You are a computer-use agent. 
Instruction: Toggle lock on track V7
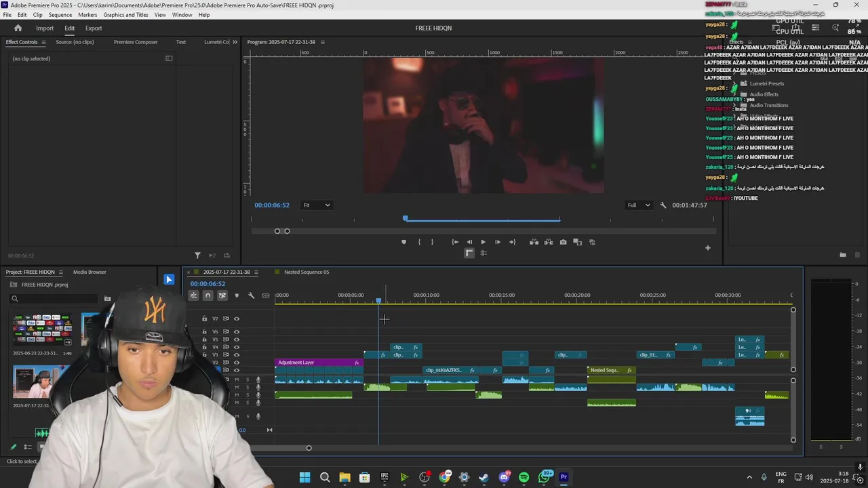click(205, 319)
